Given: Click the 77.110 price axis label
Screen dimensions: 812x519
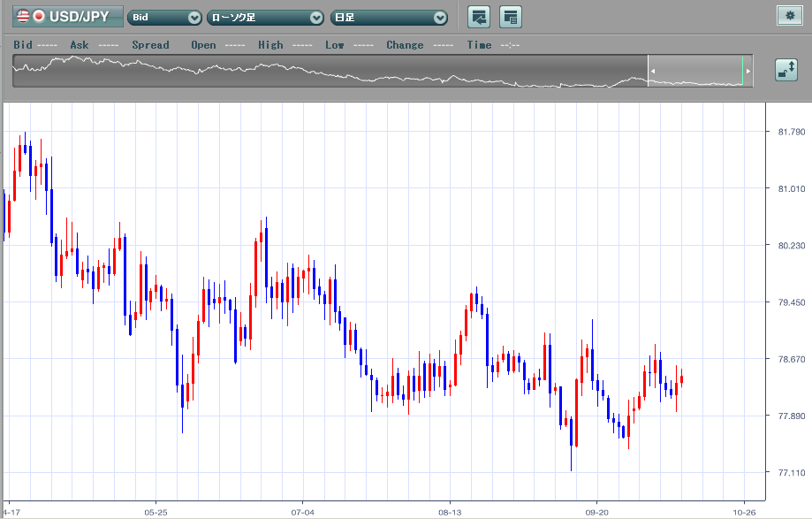Looking at the screenshot, I should [x=792, y=472].
